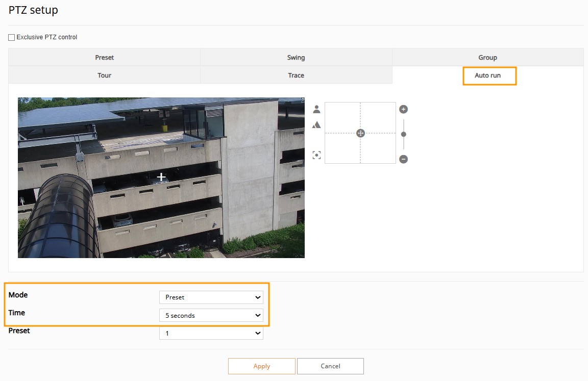Switch to the Preset tab
The image size is (588, 381).
click(104, 58)
